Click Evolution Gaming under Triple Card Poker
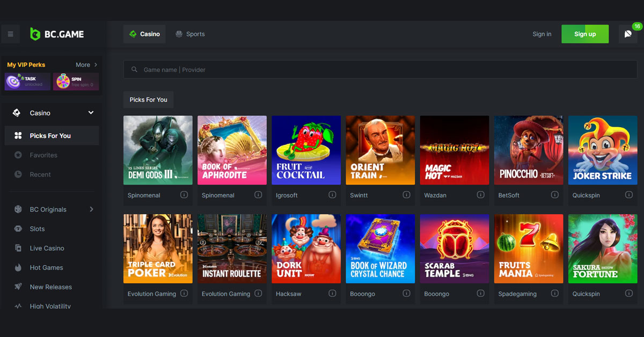 click(152, 294)
